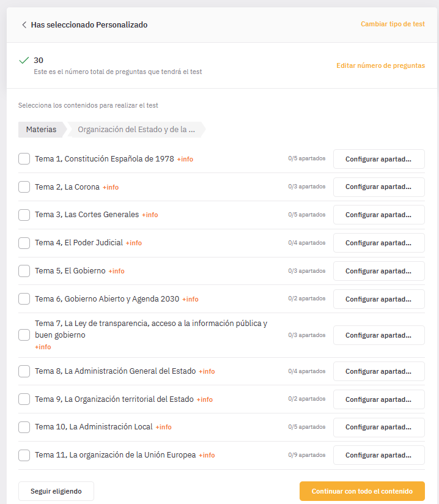The image size is (439, 504).
Task: Open Configurar apartados for Tema 11
Action: coord(379,455)
